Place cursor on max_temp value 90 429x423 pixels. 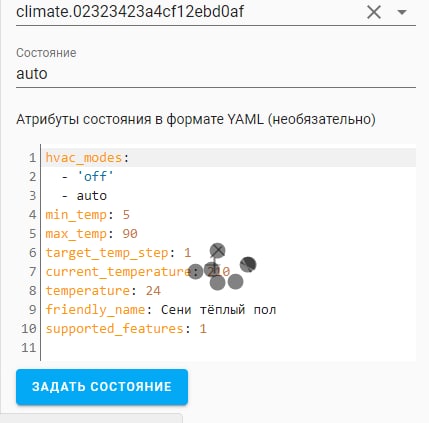(130, 234)
